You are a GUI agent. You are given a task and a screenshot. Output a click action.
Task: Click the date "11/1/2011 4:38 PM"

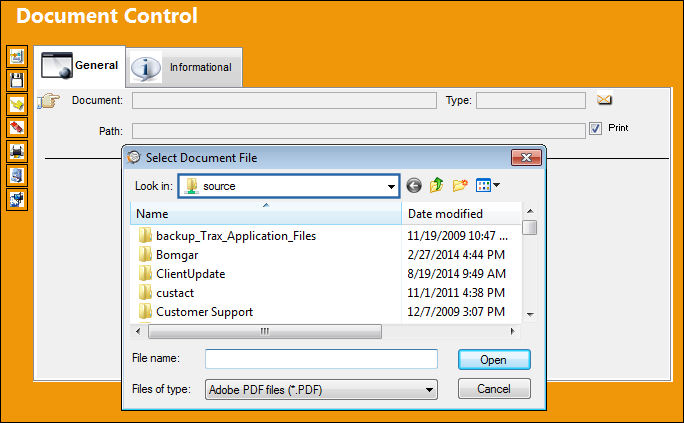[456, 293]
